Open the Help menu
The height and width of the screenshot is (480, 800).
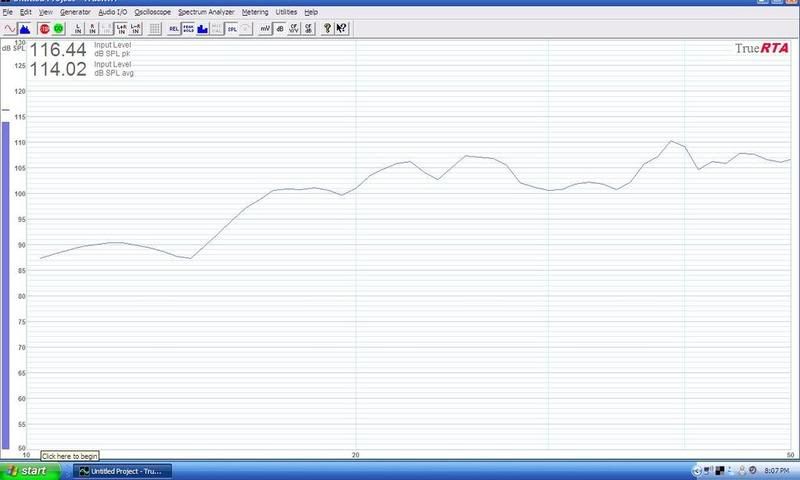(311, 12)
